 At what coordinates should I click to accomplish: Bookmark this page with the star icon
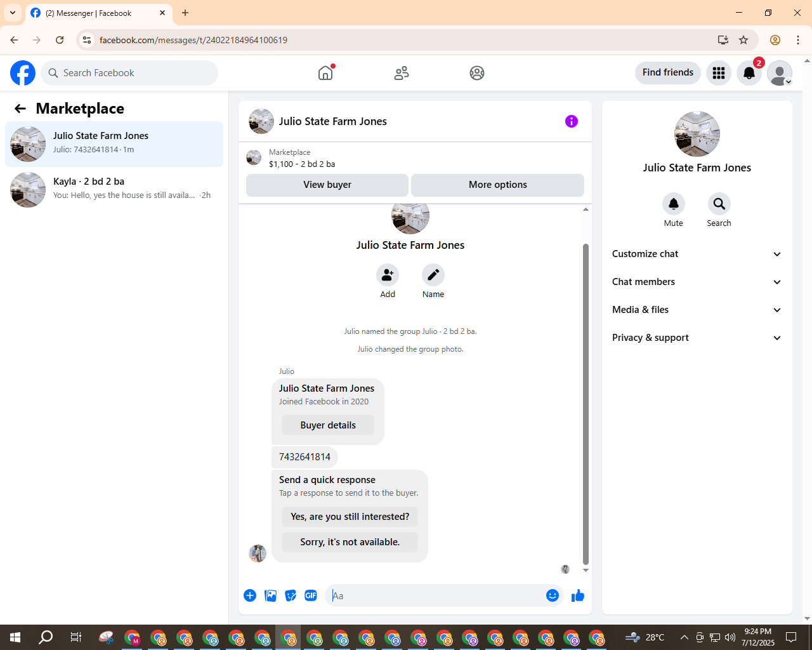pos(743,40)
